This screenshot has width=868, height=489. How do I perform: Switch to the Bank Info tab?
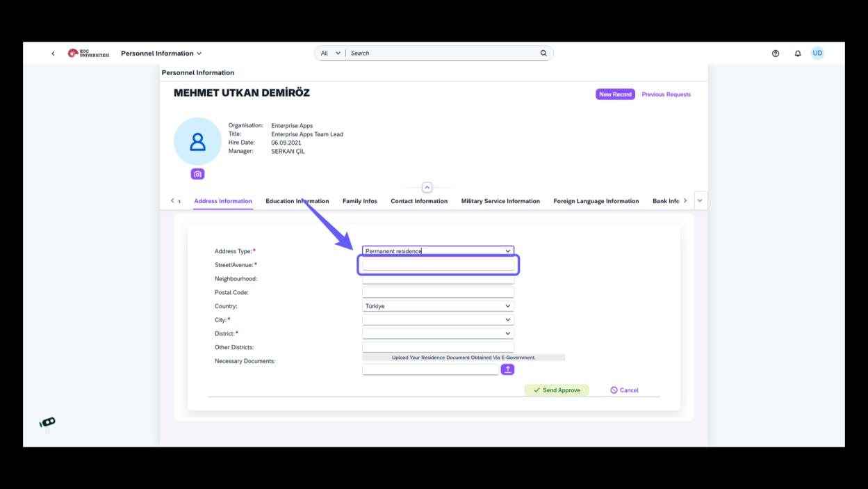[x=666, y=201]
